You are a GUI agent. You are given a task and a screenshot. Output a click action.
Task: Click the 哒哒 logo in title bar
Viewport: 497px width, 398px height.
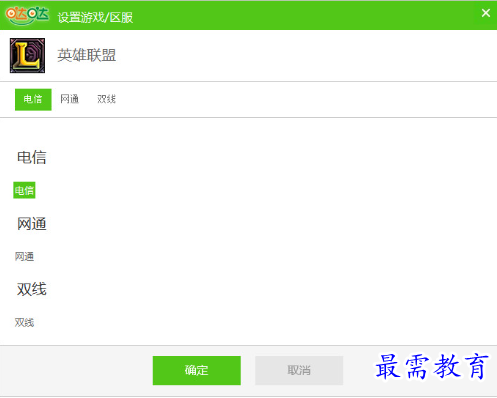(27, 15)
